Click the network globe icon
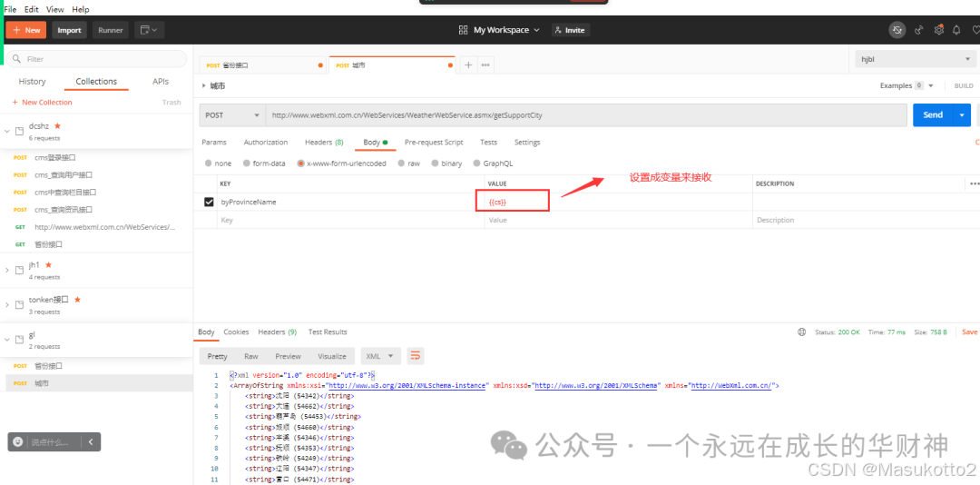 (x=802, y=332)
